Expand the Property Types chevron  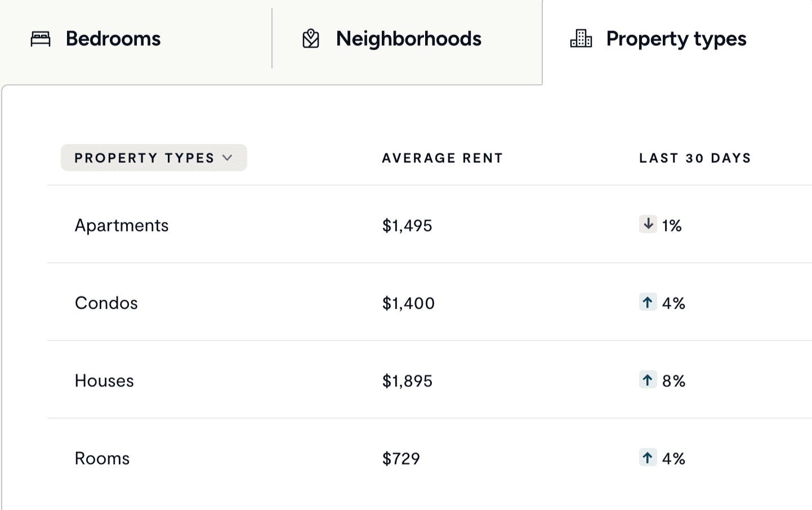pos(227,158)
